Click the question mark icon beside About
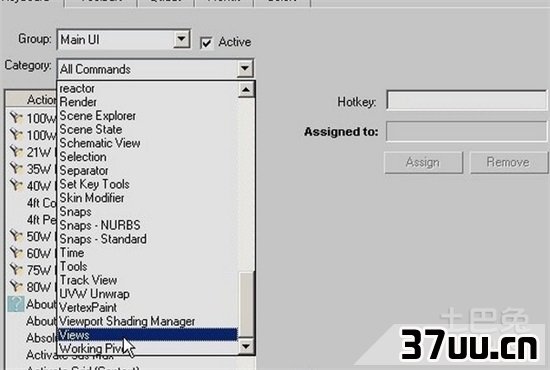This screenshot has width=550, height=370. [x=16, y=304]
